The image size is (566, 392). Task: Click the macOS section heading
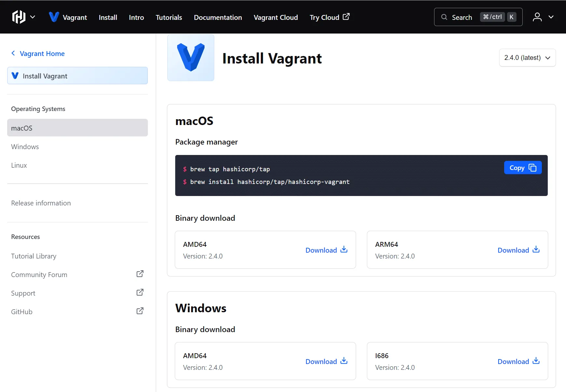coord(194,121)
